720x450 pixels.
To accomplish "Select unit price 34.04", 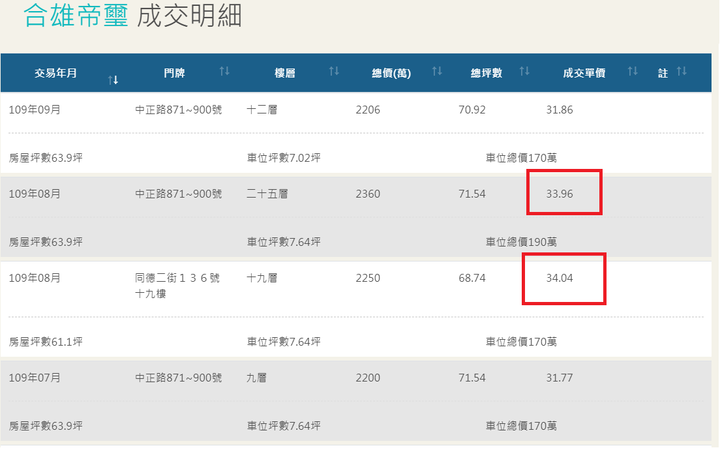I will [559, 278].
